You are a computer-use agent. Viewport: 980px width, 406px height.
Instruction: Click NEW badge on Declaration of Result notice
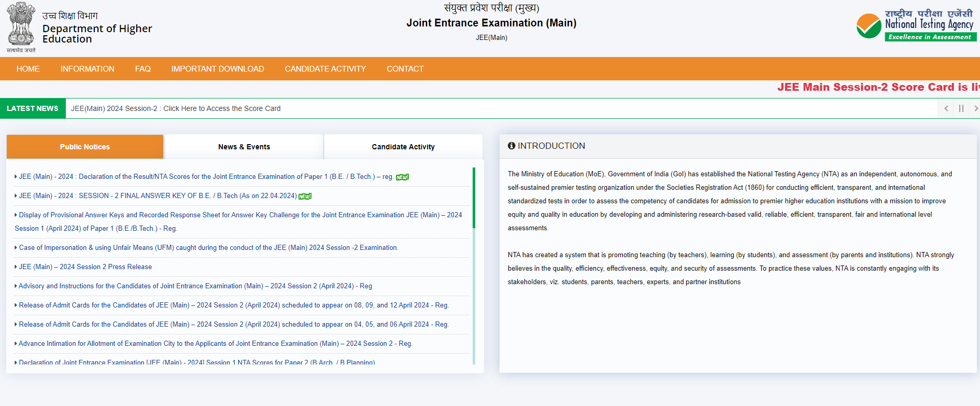(403, 177)
